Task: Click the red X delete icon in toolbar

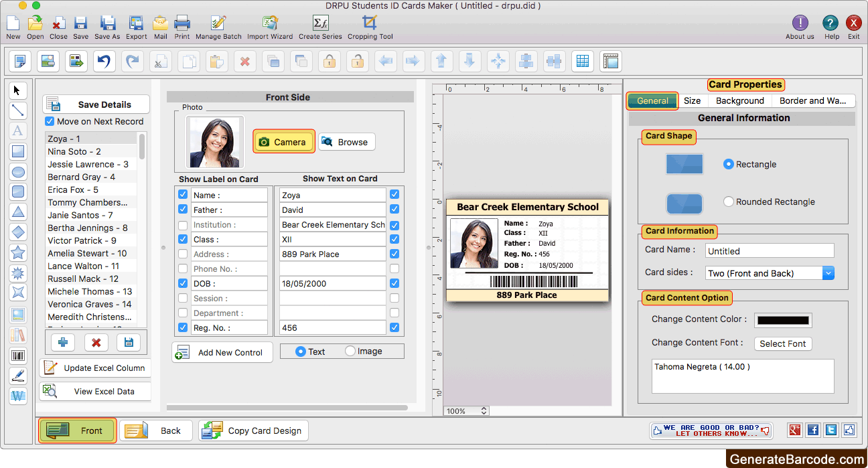Action: coord(245,62)
